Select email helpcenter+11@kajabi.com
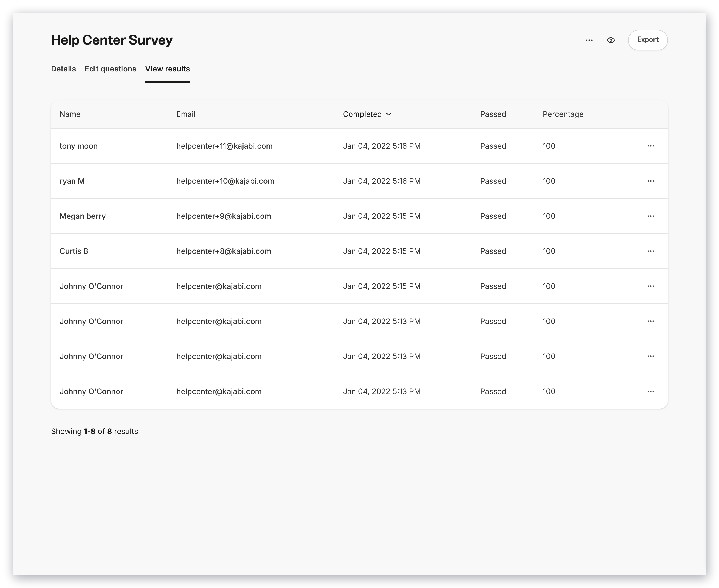This screenshot has height=588, width=719. click(224, 146)
